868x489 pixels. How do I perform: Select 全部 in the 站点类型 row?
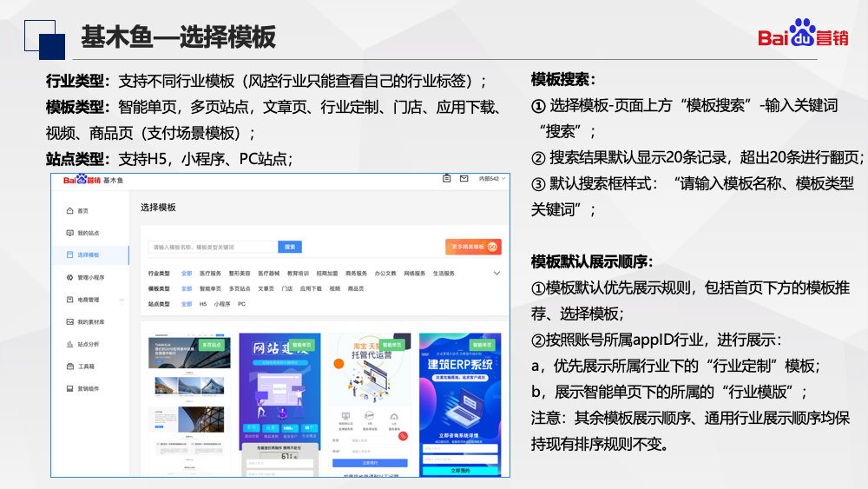[x=187, y=304]
